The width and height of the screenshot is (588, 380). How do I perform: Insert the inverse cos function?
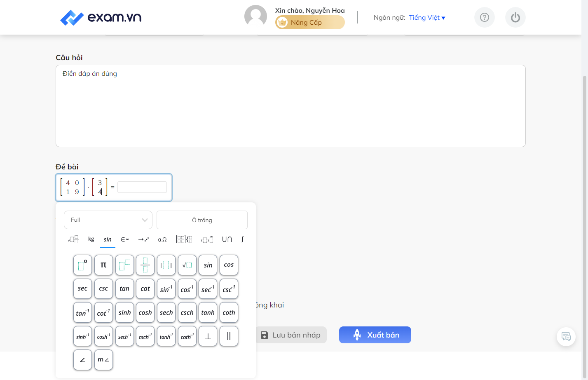tap(187, 289)
